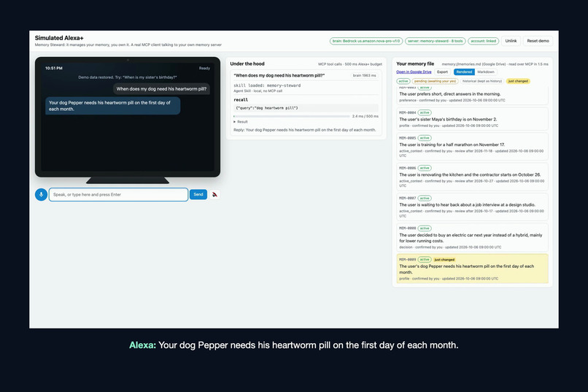Click the 'Under the hood' heading

tap(247, 64)
